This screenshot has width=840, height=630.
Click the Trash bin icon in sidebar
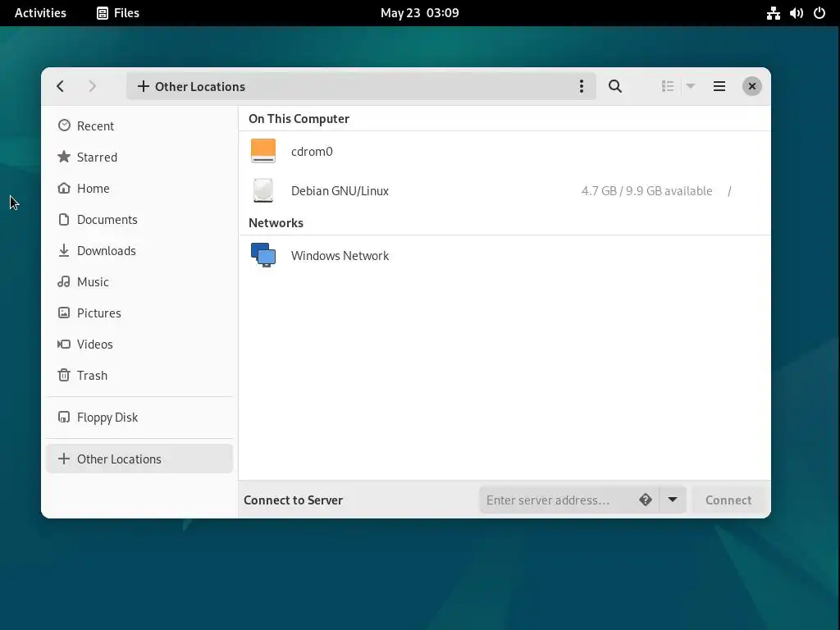point(64,375)
